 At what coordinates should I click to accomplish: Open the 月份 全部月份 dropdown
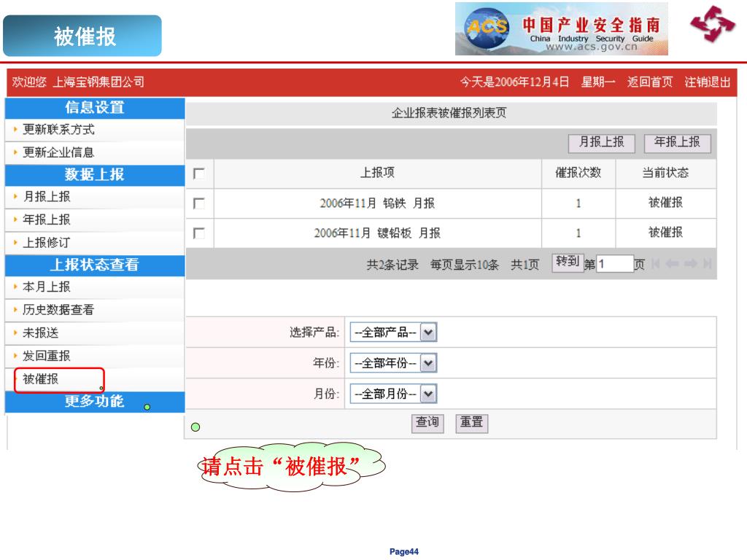[x=393, y=394]
